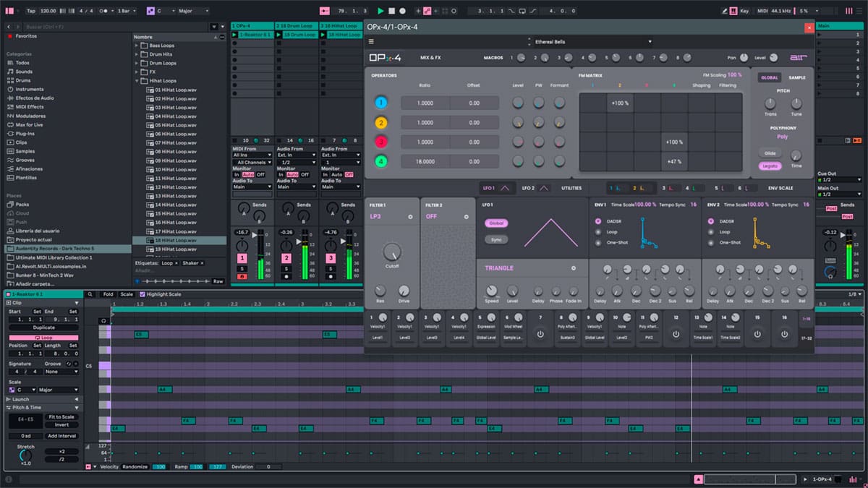This screenshot has width=868, height=488.
Task: Select operator 4 green circle
Action: [380, 161]
